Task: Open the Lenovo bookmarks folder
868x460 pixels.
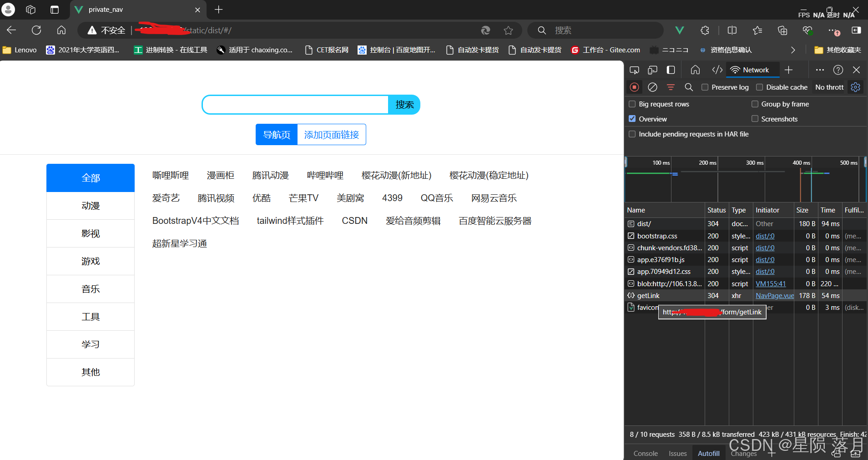Action: 20,50
